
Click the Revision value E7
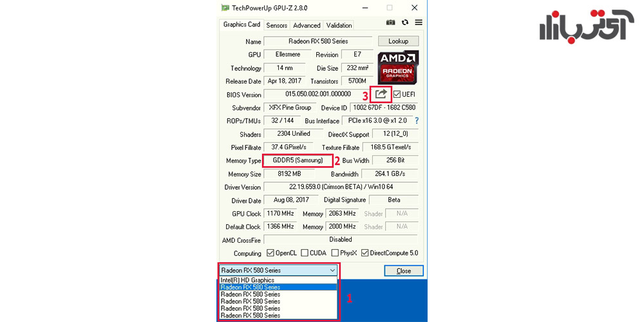click(357, 55)
